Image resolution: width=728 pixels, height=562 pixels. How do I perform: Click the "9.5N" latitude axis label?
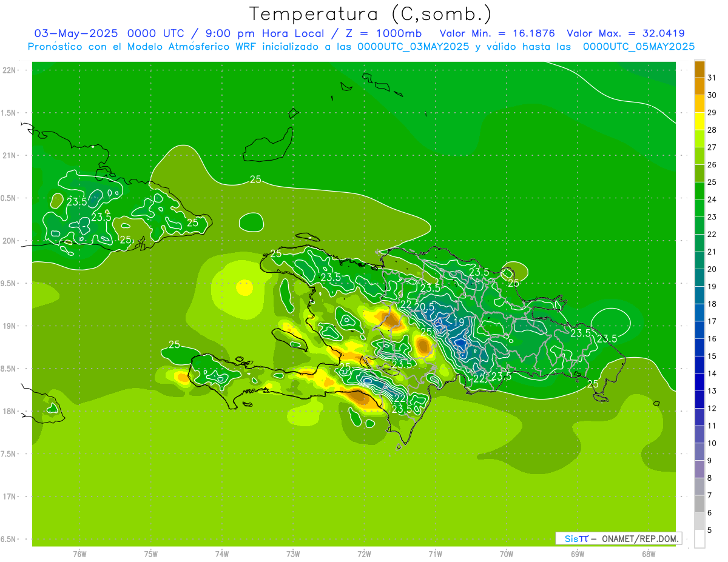(x=9, y=283)
